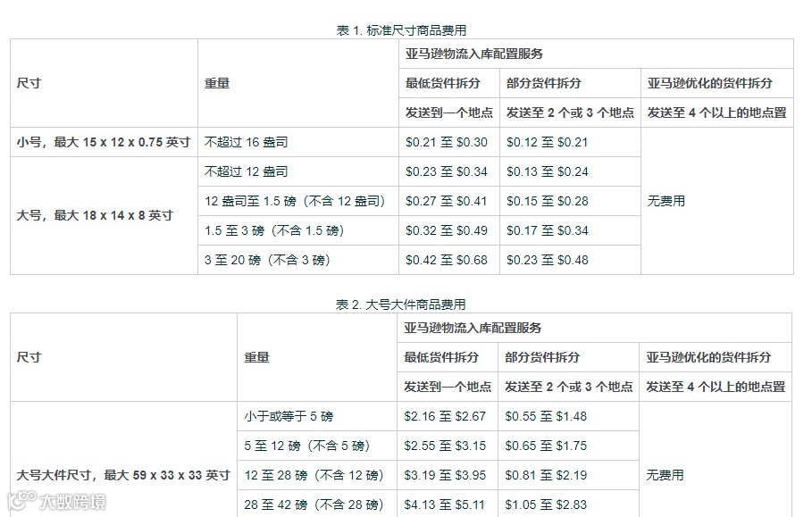Click cell 小于或等于 5 磅
The image size is (812, 517).
pyautogui.click(x=317, y=417)
